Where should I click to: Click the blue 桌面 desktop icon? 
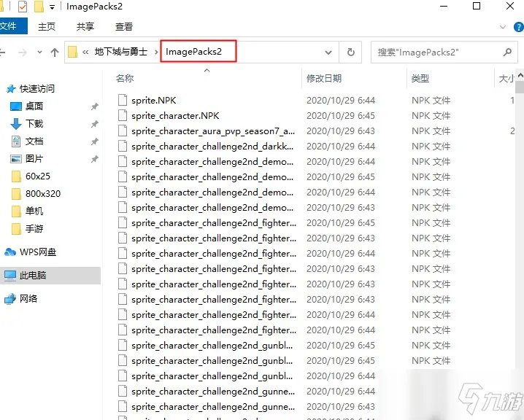[16, 106]
